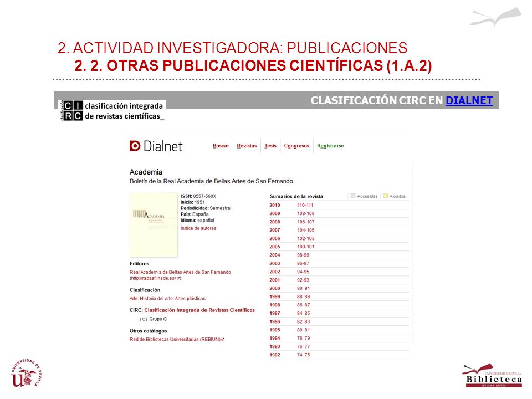
Task: Open issue 102-103 from 2006
Action: [306, 238]
